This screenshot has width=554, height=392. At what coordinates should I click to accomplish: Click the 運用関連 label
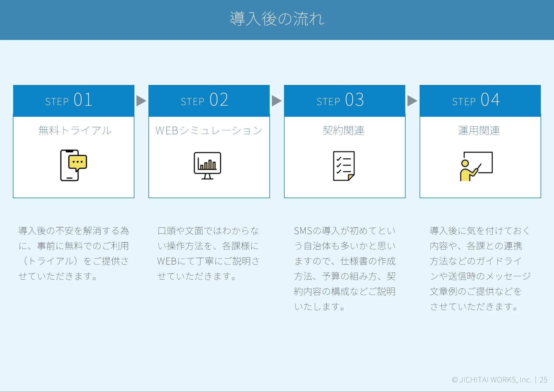pos(479,130)
